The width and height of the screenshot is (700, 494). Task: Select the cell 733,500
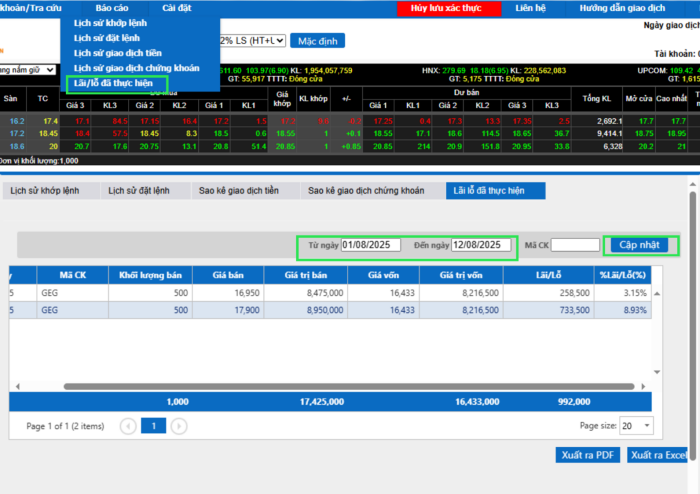549,310
